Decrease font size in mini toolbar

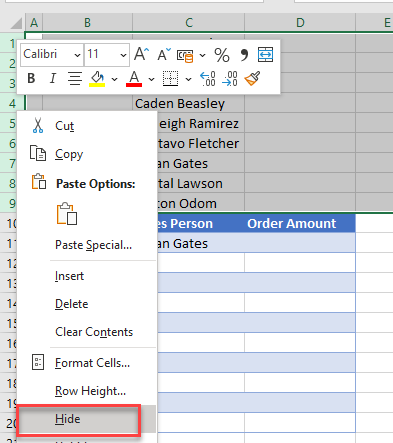(x=164, y=54)
